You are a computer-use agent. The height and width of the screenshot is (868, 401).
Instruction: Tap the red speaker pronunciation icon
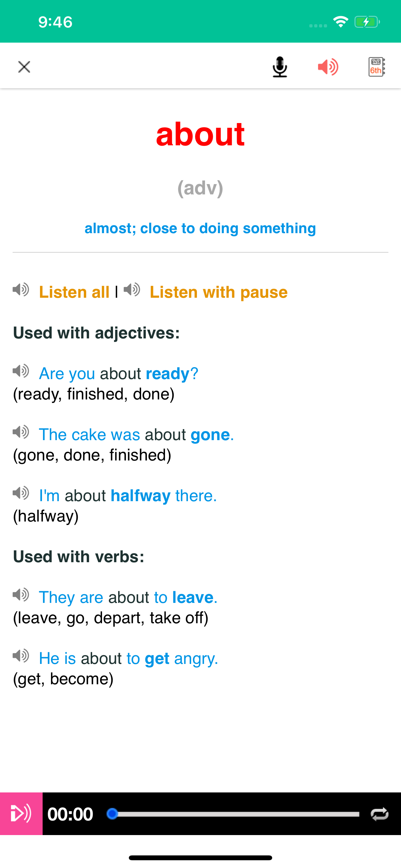click(328, 67)
